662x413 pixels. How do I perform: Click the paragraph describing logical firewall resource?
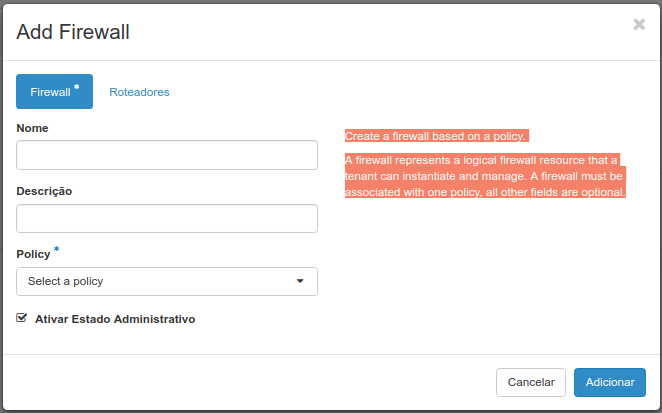coord(485,176)
